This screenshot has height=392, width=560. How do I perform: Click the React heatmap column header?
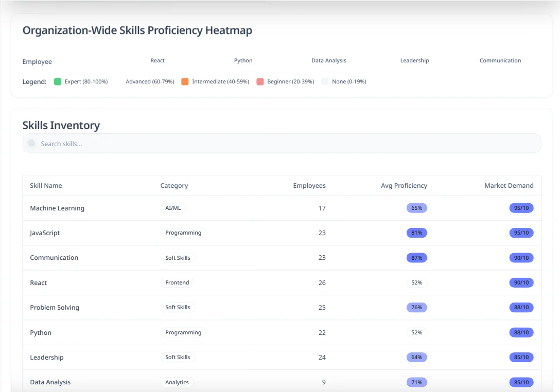pyautogui.click(x=157, y=60)
